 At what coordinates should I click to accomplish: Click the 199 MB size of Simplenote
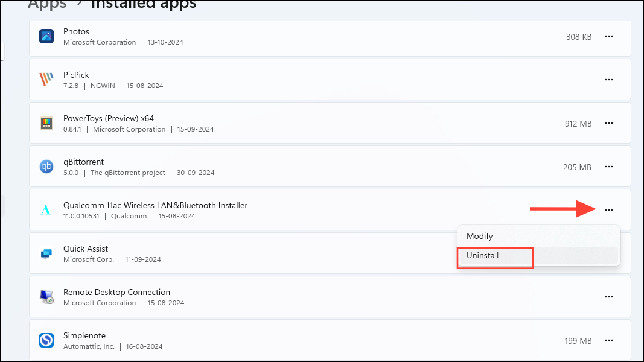click(x=578, y=341)
